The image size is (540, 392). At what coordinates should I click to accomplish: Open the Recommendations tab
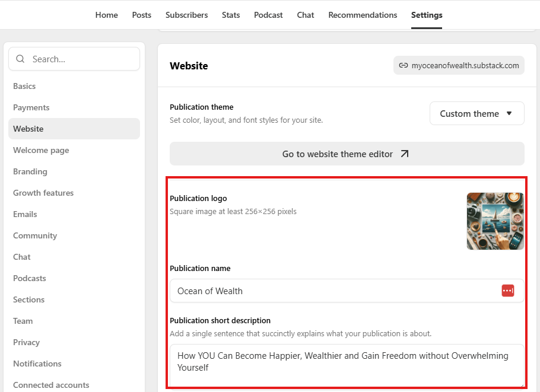pos(363,15)
